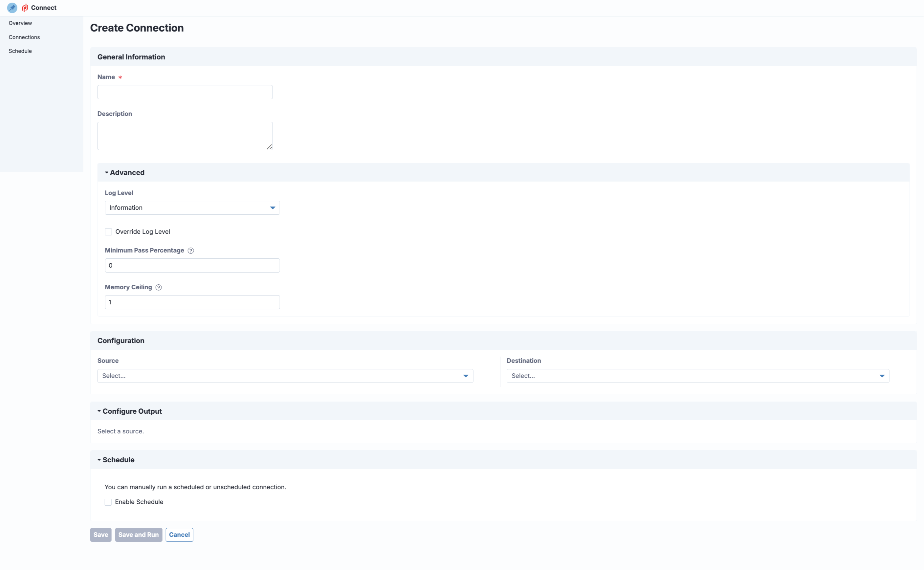Click the Name input field
Image resolution: width=924 pixels, height=570 pixels.
(184, 92)
